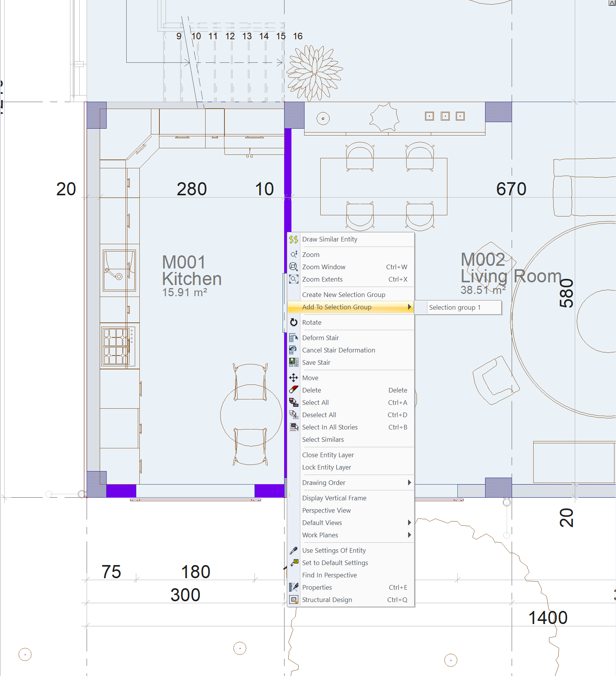This screenshot has height=676, width=616.
Task: Click Create New Selection Group
Action: [x=351, y=295]
